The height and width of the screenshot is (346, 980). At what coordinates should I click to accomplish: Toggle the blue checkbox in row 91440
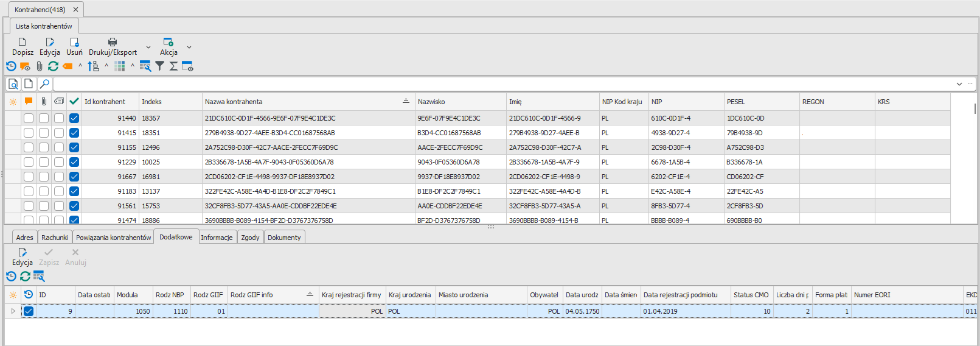pyautogui.click(x=74, y=118)
